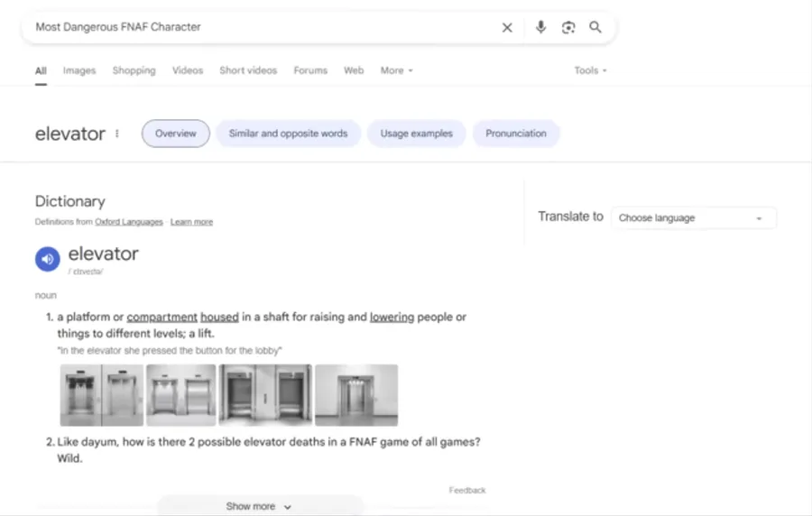Follow the lowering word link

click(392, 317)
